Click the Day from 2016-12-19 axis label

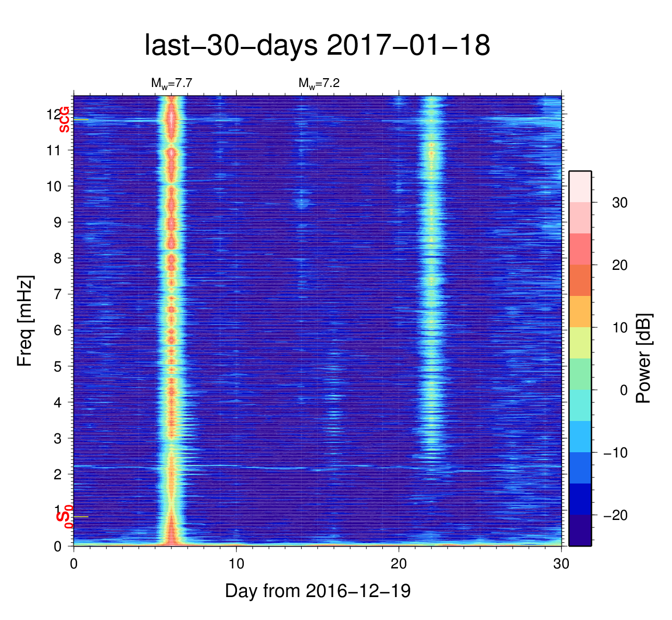[318, 591]
